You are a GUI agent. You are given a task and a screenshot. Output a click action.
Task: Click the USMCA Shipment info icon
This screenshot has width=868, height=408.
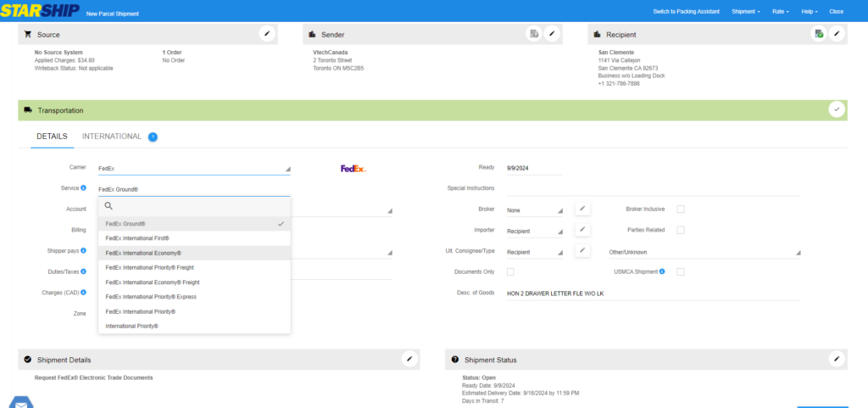[x=662, y=271]
